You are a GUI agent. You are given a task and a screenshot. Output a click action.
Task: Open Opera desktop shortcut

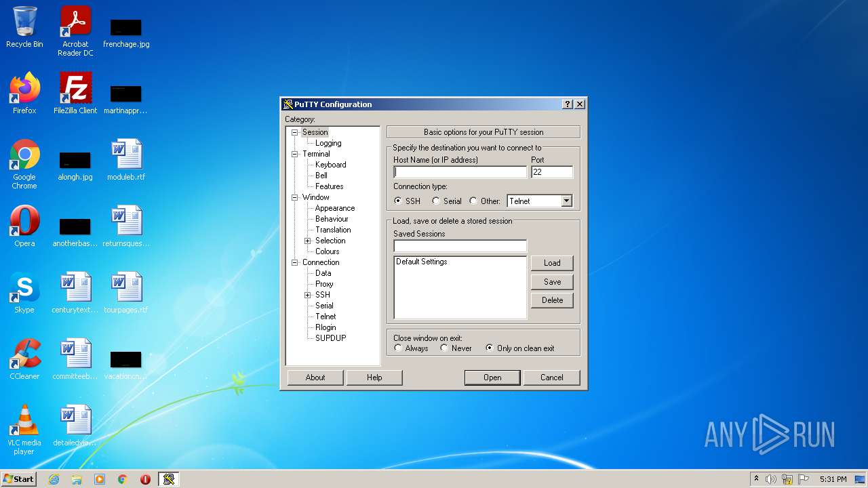click(x=24, y=227)
